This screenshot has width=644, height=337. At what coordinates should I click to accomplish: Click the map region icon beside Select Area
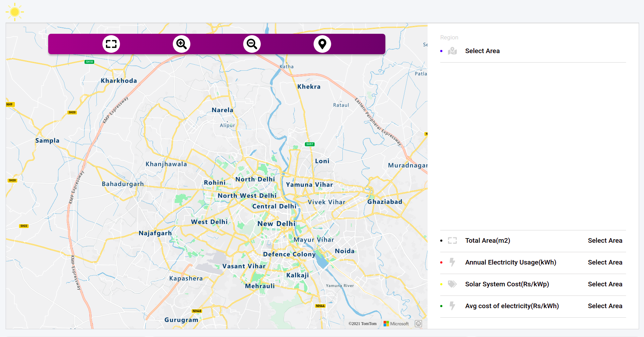453,51
